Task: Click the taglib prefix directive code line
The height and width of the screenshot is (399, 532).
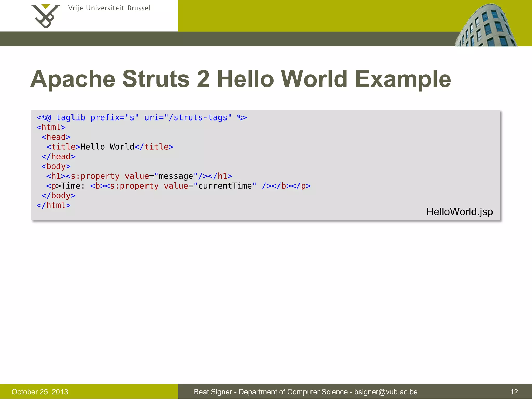Action: coord(142,118)
